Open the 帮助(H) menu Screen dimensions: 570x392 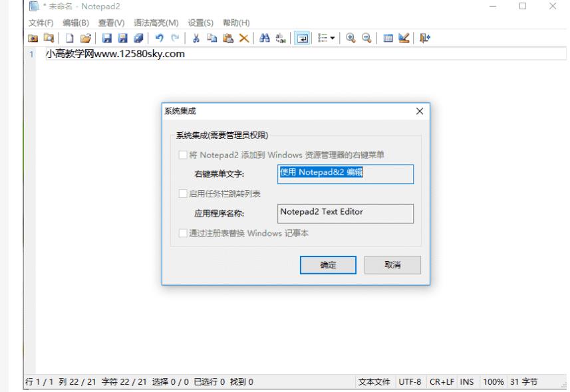coord(236,23)
